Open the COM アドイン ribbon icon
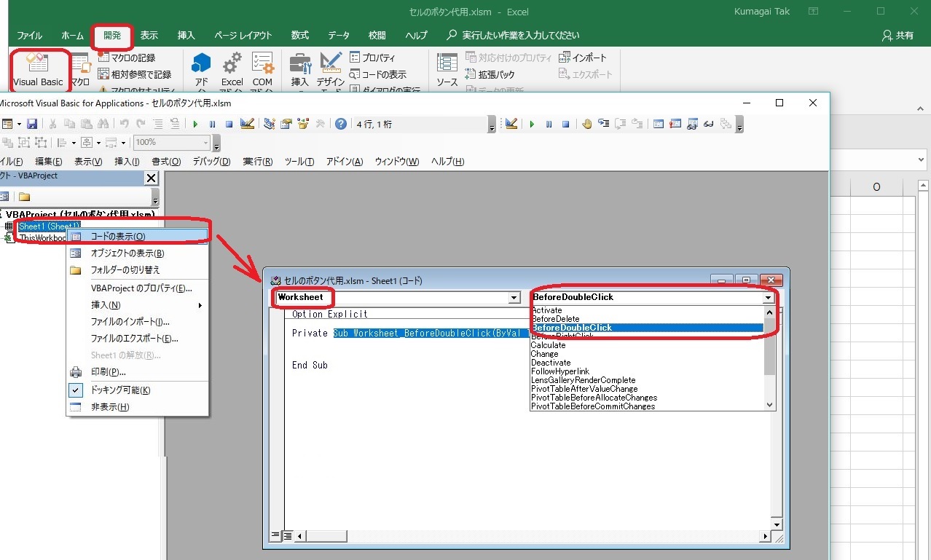The width and height of the screenshot is (931, 560). 262,71
